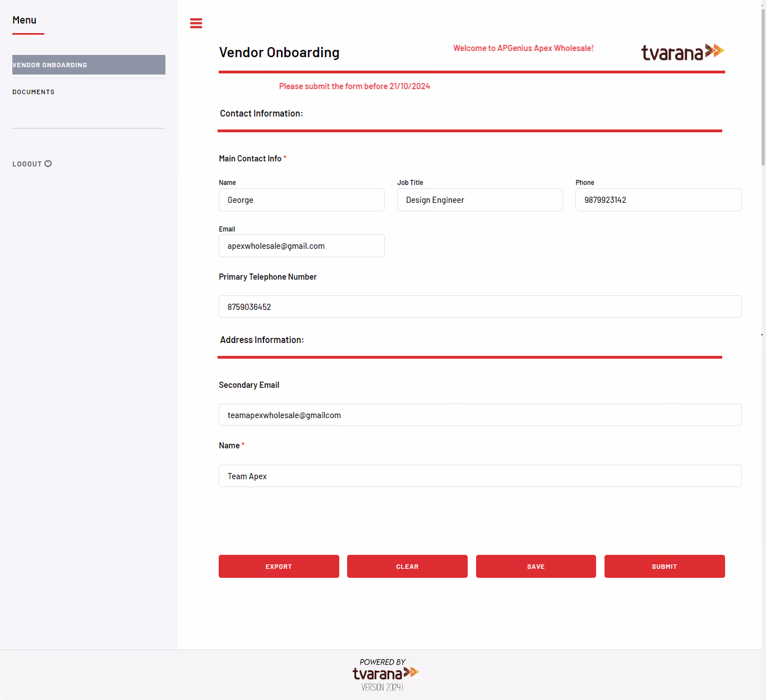
Task: Open Vendor Onboarding menu item
Action: pyautogui.click(x=89, y=65)
